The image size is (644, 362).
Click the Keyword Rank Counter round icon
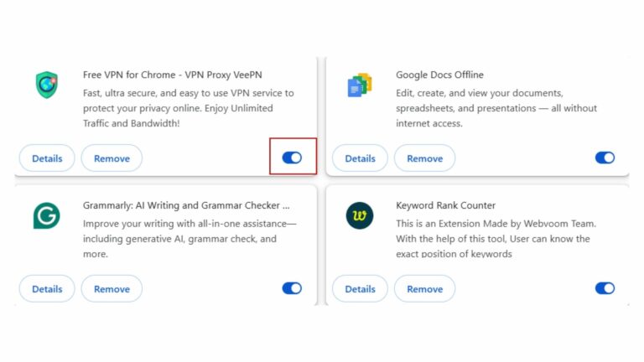pos(360,215)
